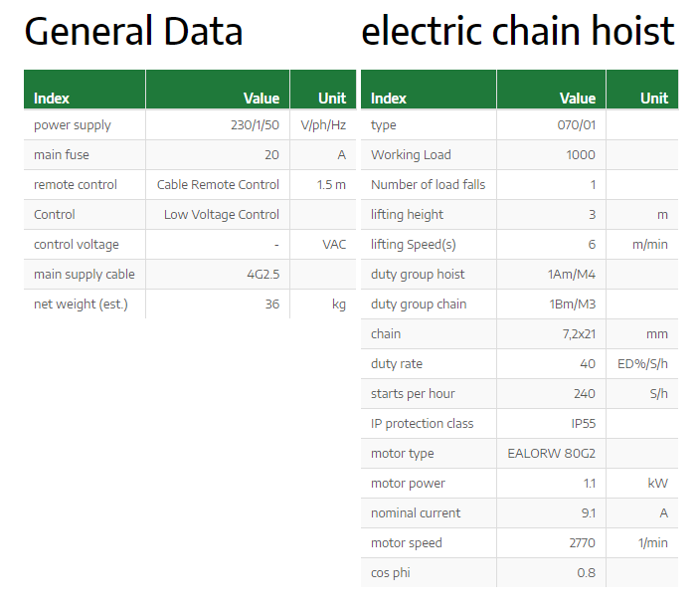Select the motor speed value 2770
This screenshot has width=700, height=609.
pyautogui.click(x=582, y=543)
